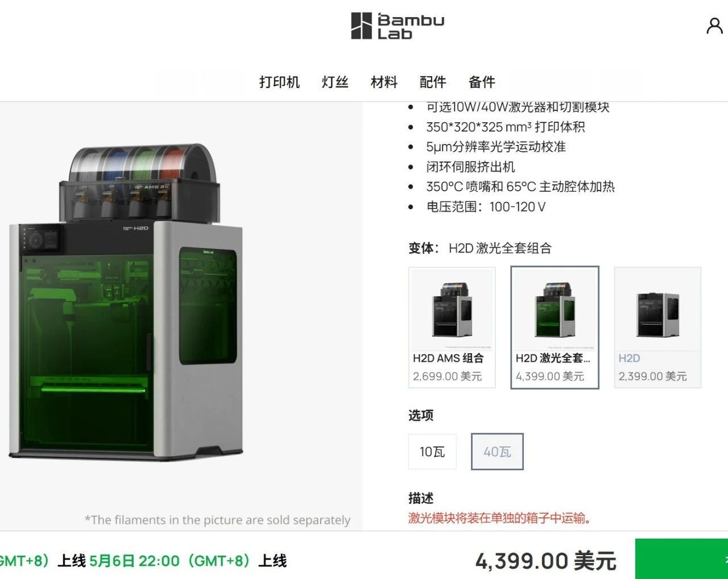The image size is (728, 579).
Task: Click the green purchase button
Action: pyautogui.click(x=681, y=559)
